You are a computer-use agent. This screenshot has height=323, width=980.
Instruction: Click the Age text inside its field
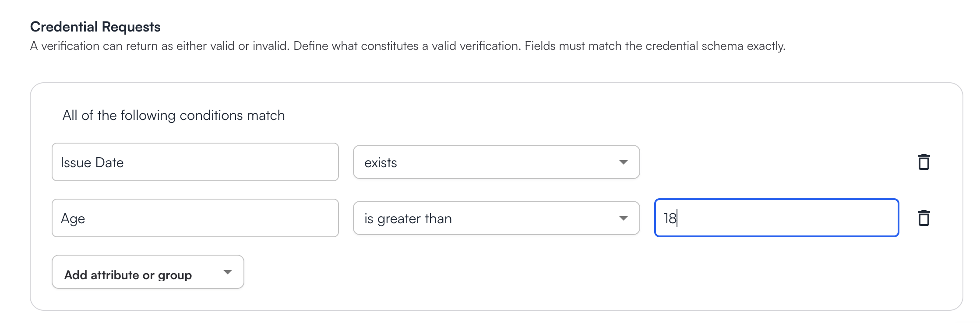click(x=73, y=219)
